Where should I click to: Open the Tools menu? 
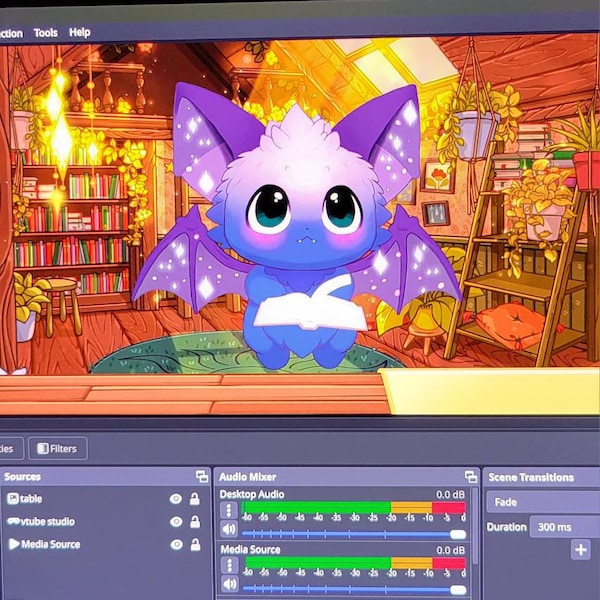click(x=46, y=33)
